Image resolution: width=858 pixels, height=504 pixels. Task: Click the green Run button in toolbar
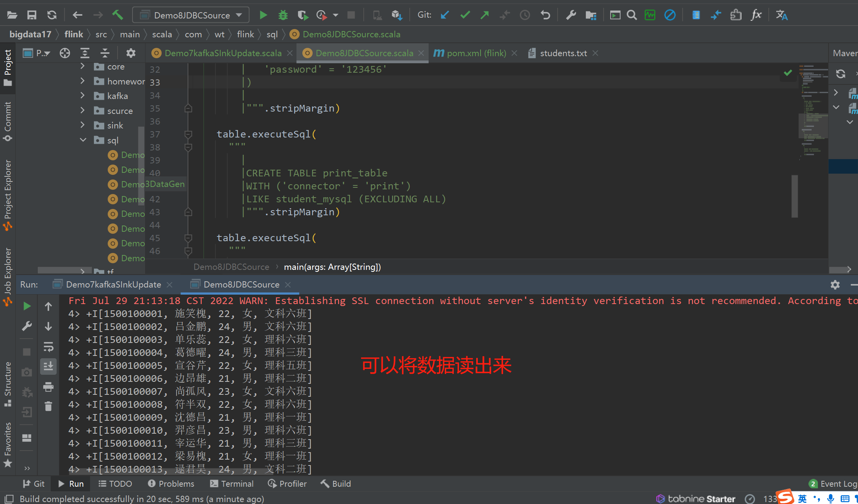263,15
